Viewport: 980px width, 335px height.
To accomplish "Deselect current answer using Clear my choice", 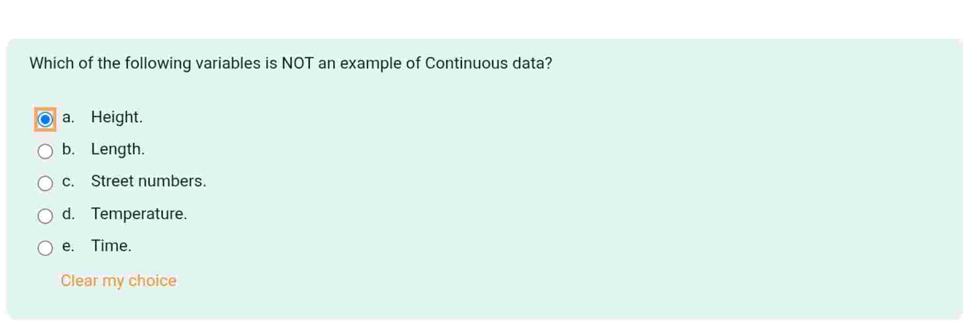I will [x=118, y=280].
